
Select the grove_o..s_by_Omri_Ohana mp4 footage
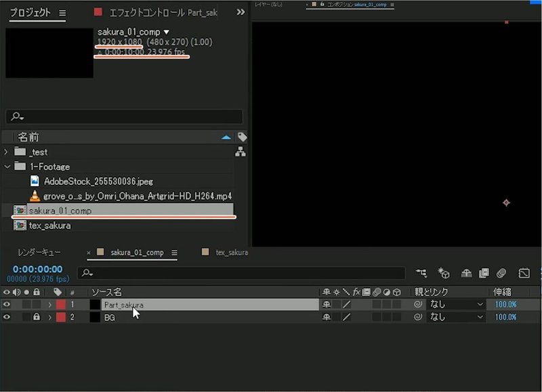click(138, 196)
